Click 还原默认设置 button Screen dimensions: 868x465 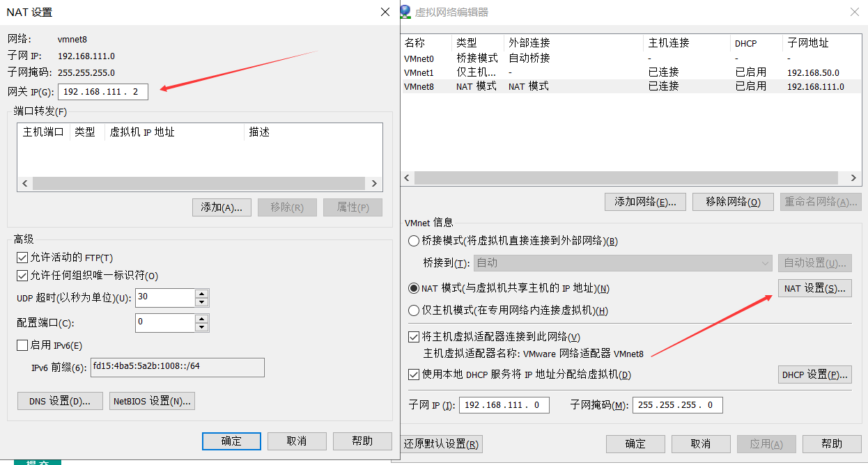point(443,444)
